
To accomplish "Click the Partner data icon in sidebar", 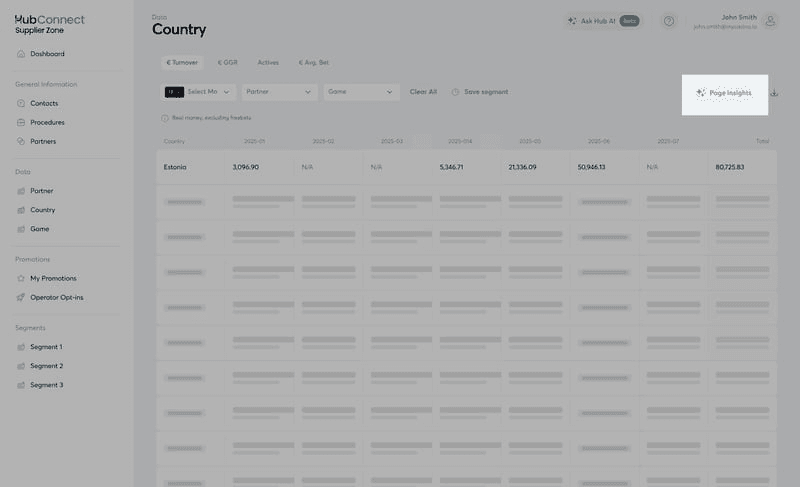I will tap(21, 191).
